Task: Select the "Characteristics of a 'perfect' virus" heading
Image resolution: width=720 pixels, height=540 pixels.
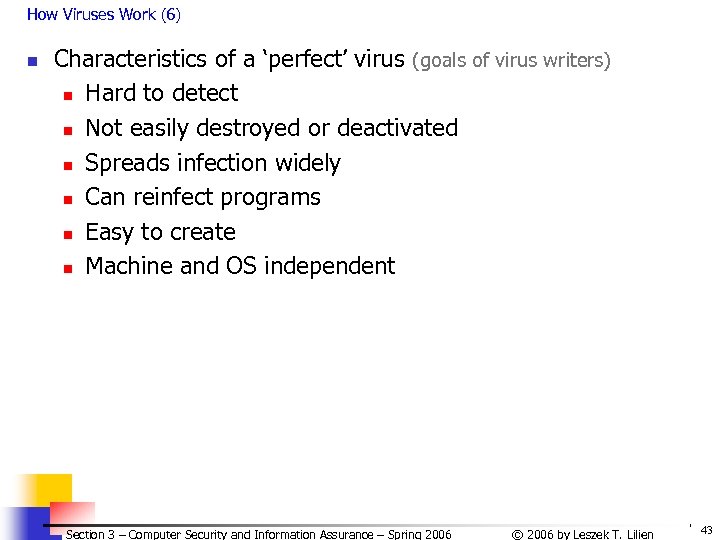Action: click(x=229, y=59)
